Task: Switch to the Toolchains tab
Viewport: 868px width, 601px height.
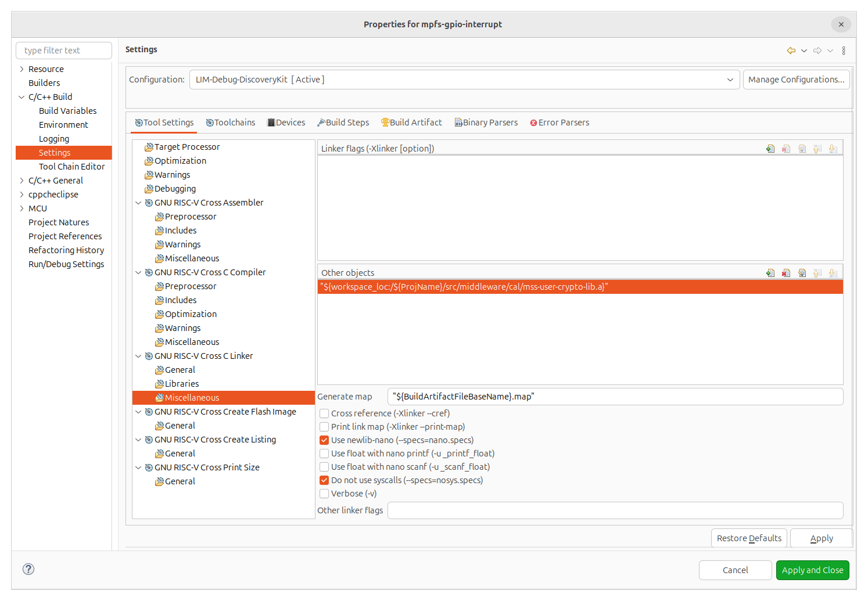Action: (231, 123)
